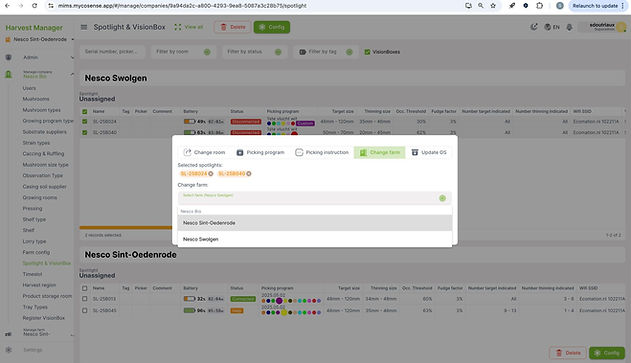This screenshot has height=363, width=631.
Task: Bookmark this page with the star icon
Action: [x=493, y=6]
